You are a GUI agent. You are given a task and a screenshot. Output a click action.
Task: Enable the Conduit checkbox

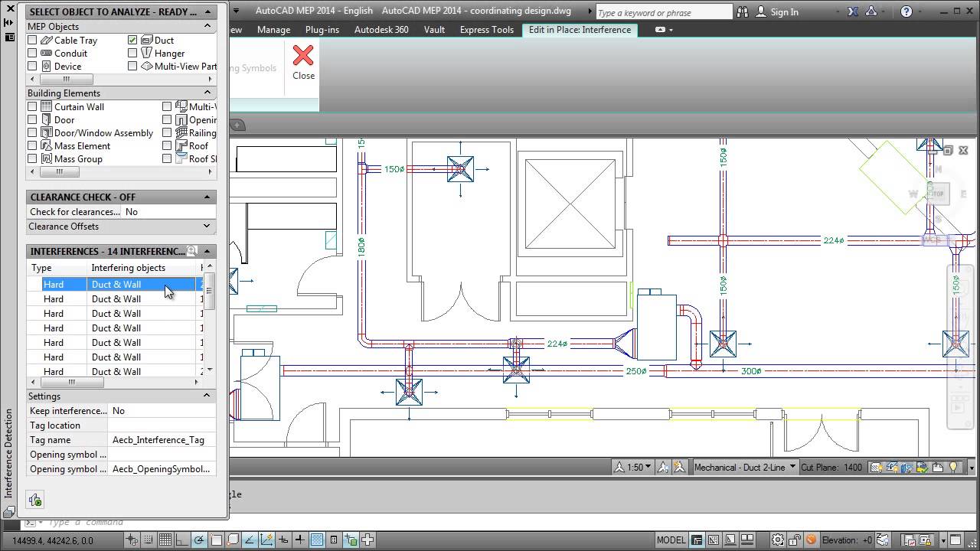tap(32, 53)
